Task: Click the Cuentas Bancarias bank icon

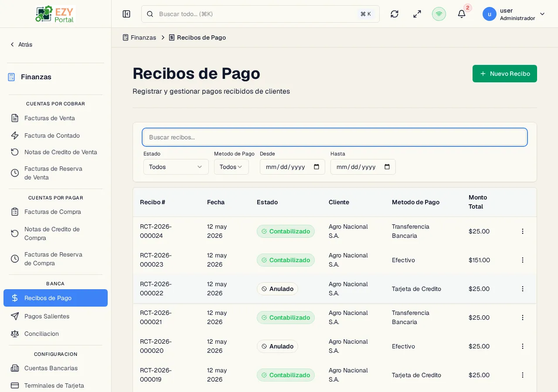Action: 15,368
